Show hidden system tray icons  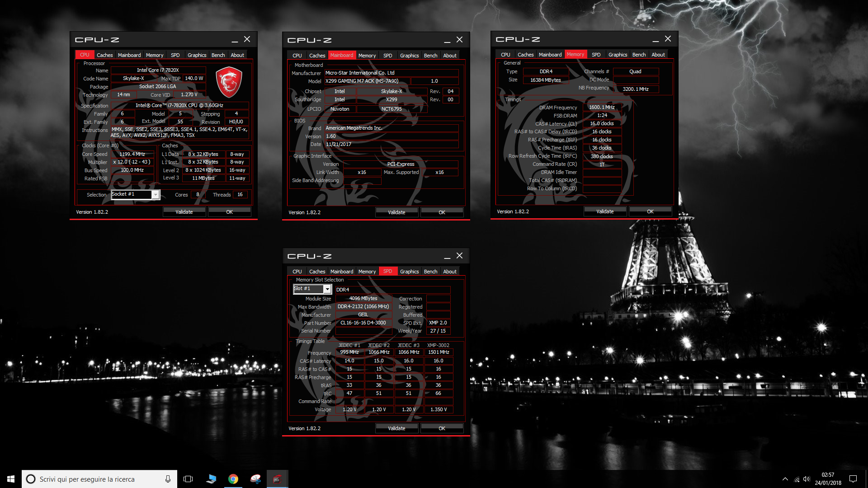pyautogui.click(x=785, y=479)
